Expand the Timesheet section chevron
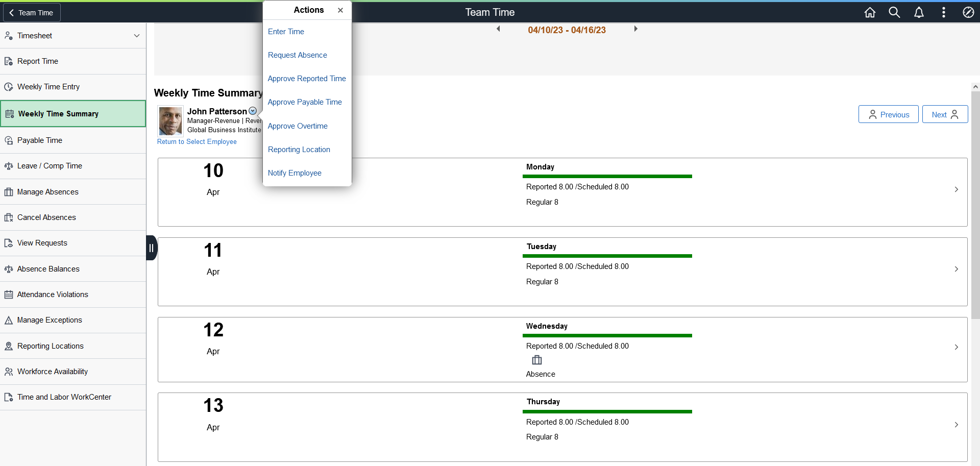This screenshot has width=980, height=466. point(137,36)
